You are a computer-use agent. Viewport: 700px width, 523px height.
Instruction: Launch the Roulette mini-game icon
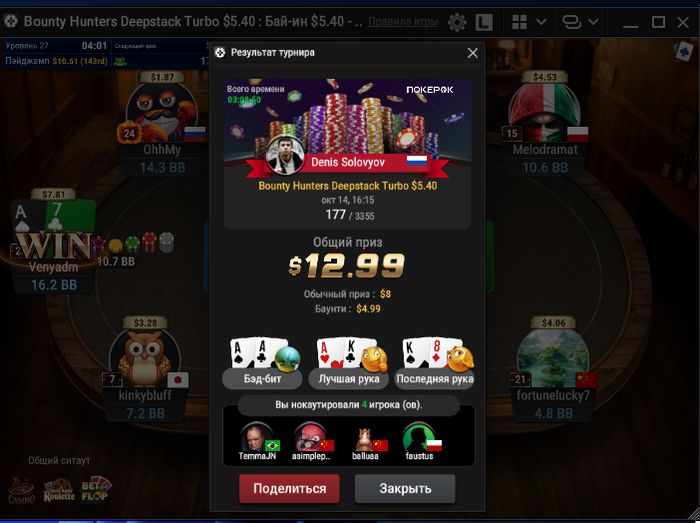click(59, 490)
